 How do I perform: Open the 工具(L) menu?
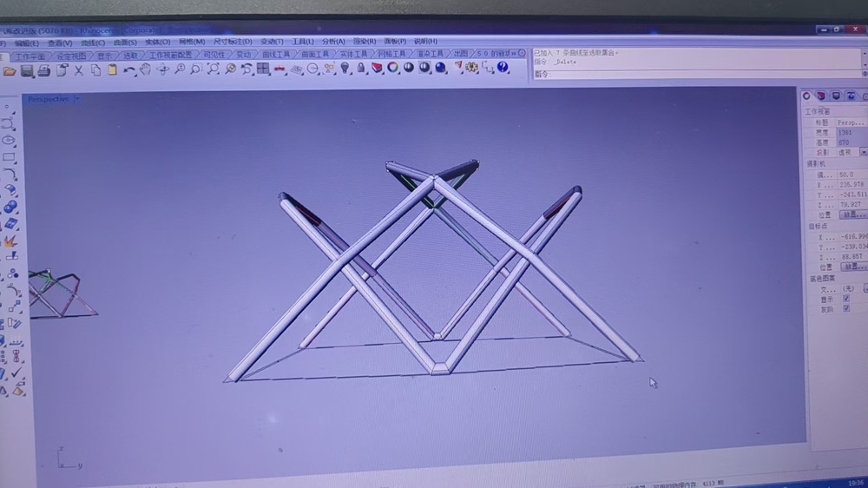tap(302, 42)
